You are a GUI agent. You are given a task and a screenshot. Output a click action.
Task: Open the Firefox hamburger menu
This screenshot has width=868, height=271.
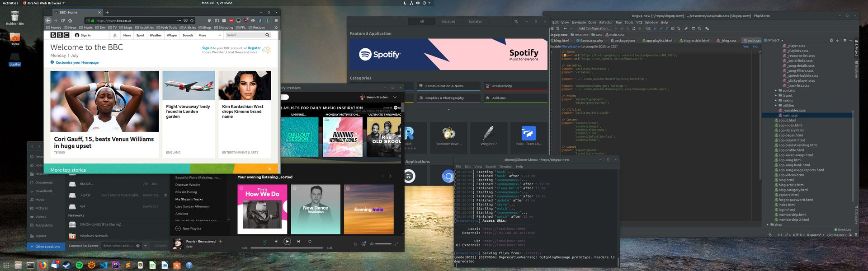(276, 20)
